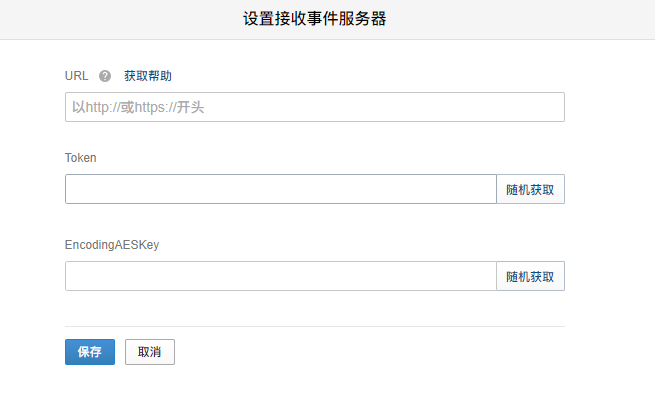Image resolution: width=655 pixels, height=398 pixels.
Task: Click the 设置接收事件服务器 page title
Action: tap(315, 19)
